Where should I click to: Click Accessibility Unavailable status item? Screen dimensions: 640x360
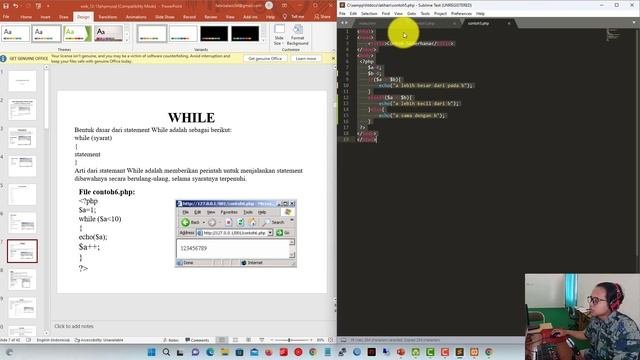[x=99, y=340]
